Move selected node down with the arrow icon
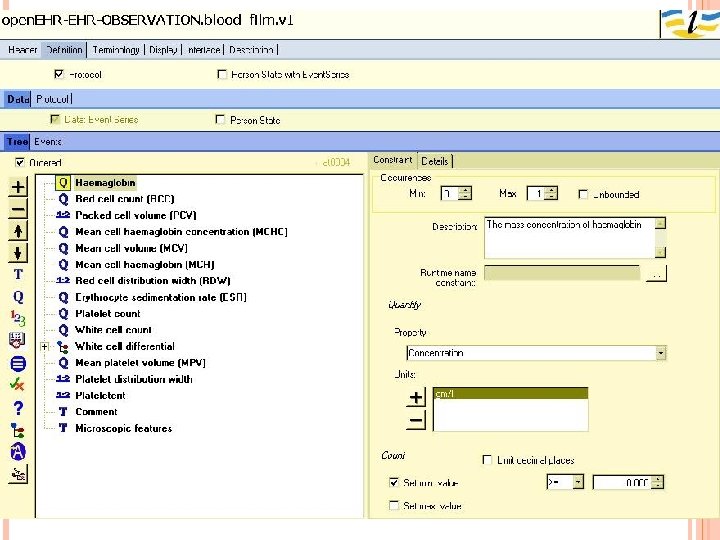Viewport: 720px width, 540px height. tap(18, 253)
